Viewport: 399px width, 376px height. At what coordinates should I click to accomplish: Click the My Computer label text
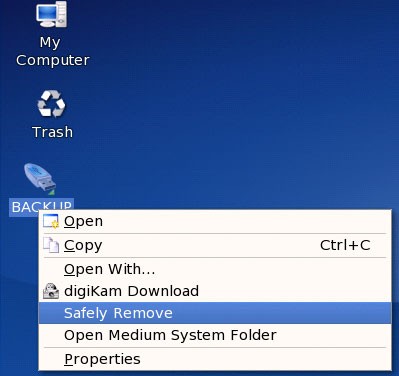coord(53,51)
